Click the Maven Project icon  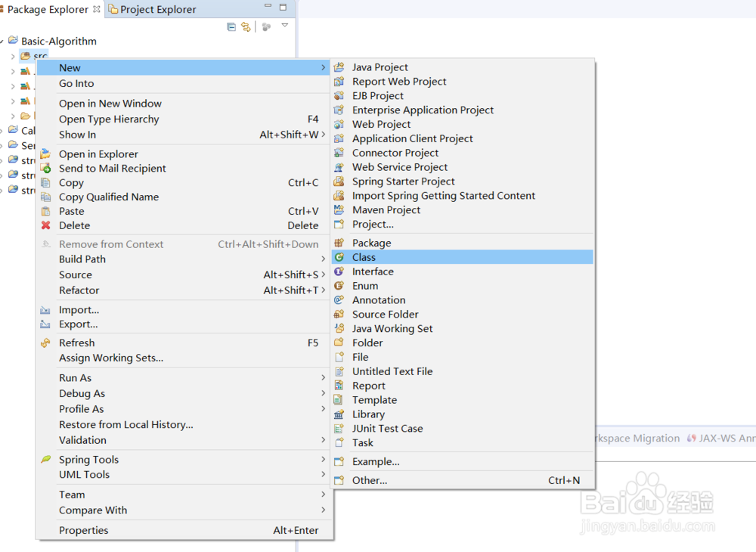click(339, 209)
